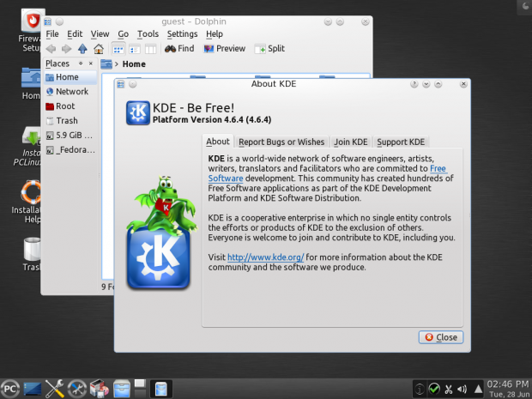Show desktop via taskbar monitor icon
This screenshot has height=399, width=532.
click(x=33, y=389)
